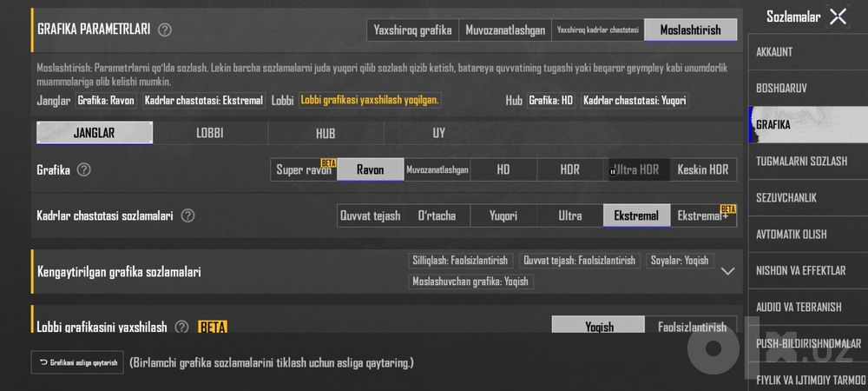Image resolution: width=868 pixels, height=391 pixels.
Task: Set frame rate to Ekstremal
Action: point(636,215)
